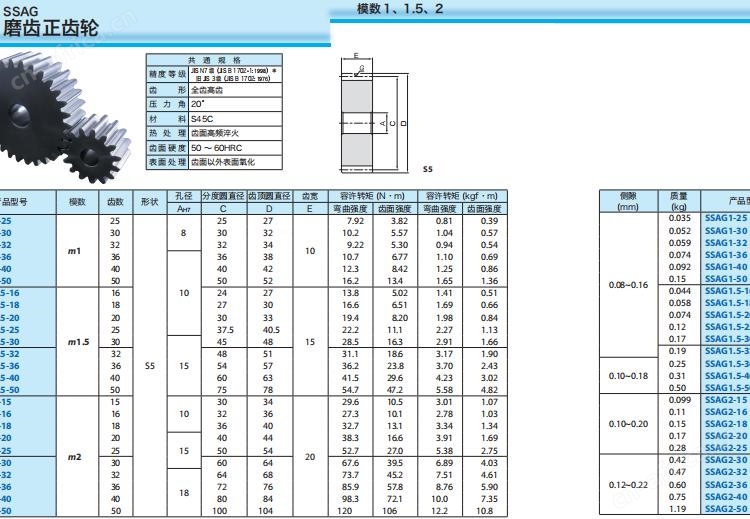This screenshot has width=750, height=519.
Task: Click the 形状 column header
Action: pyautogui.click(x=150, y=202)
